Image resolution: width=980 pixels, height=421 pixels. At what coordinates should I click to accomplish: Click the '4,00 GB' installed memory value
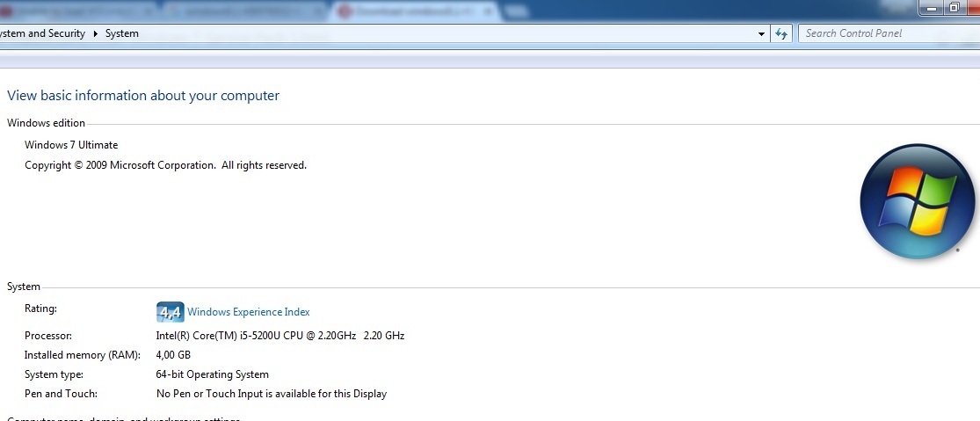[173, 355]
